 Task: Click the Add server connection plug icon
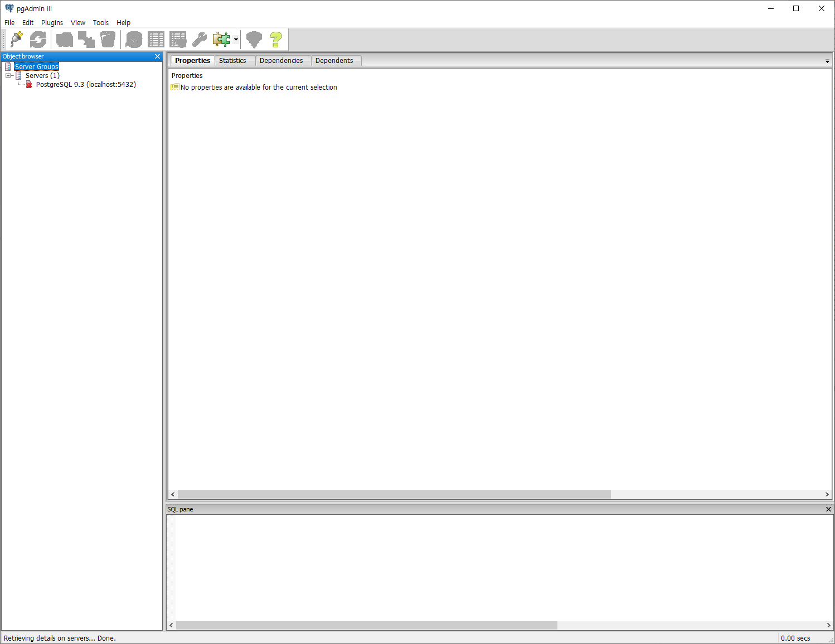17,40
